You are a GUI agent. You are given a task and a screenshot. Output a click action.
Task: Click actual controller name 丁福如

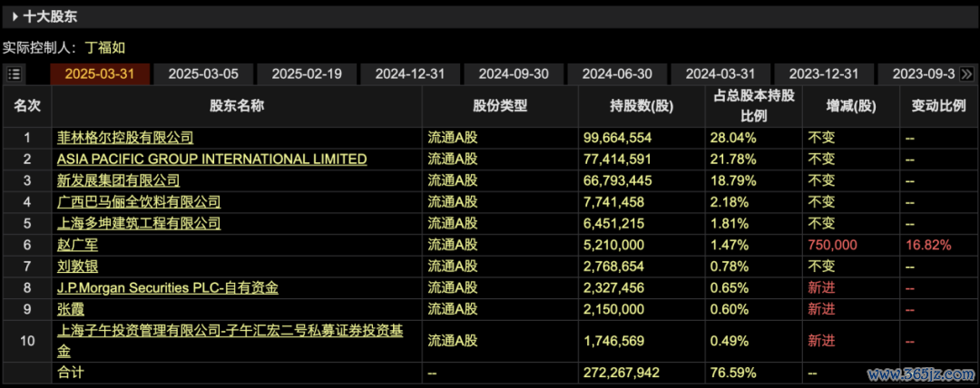coord(107,44)
